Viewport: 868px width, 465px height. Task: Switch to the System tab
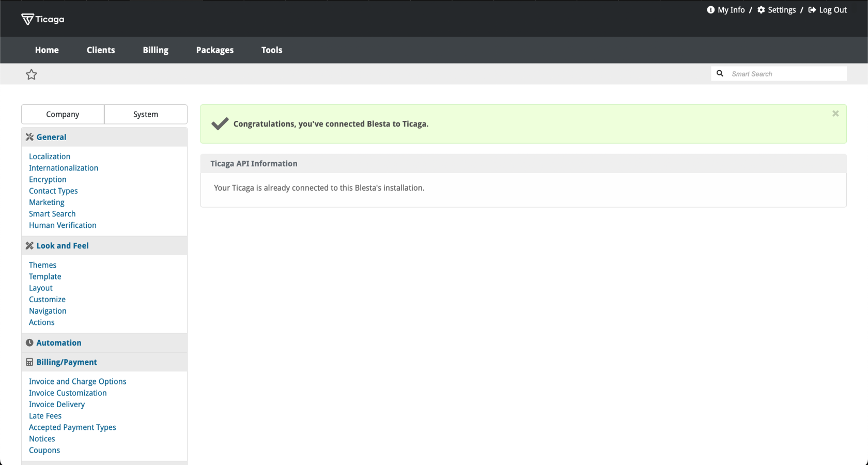[x=146, y=114]
